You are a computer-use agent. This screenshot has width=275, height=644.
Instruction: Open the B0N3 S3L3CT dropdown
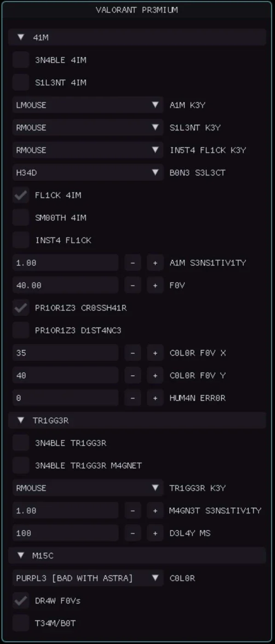point(88,172)
